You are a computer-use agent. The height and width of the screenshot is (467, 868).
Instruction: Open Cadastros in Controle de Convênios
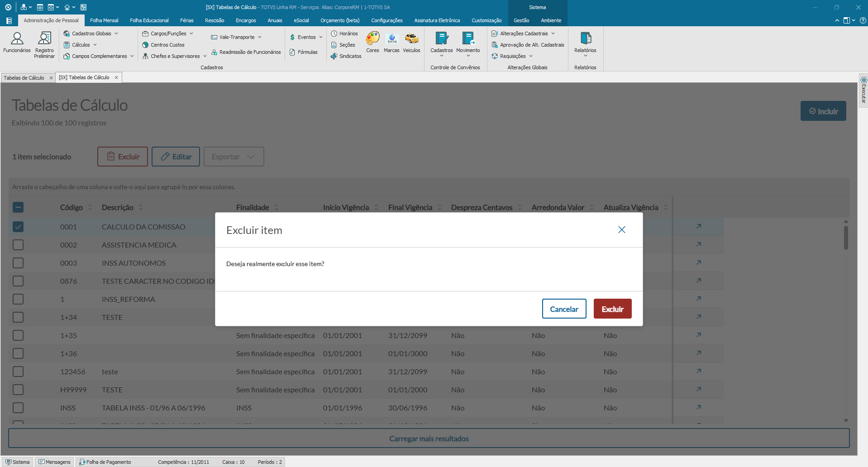[x=441, y=44]
